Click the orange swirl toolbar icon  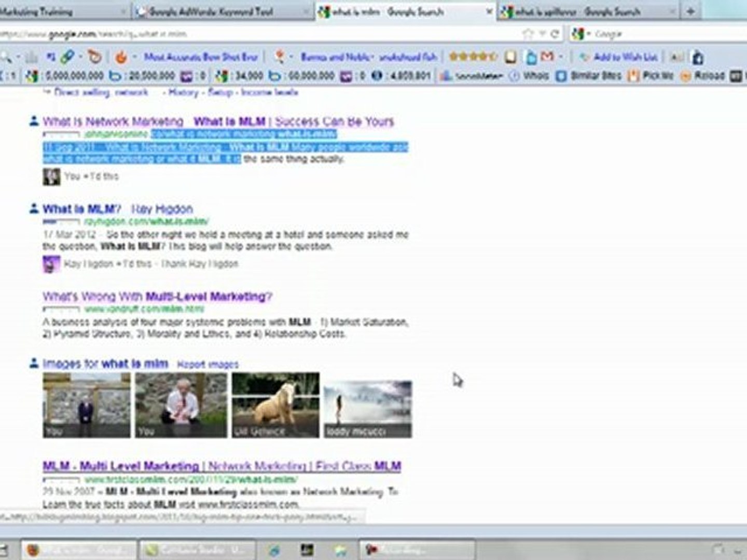(x=94, y=57)
